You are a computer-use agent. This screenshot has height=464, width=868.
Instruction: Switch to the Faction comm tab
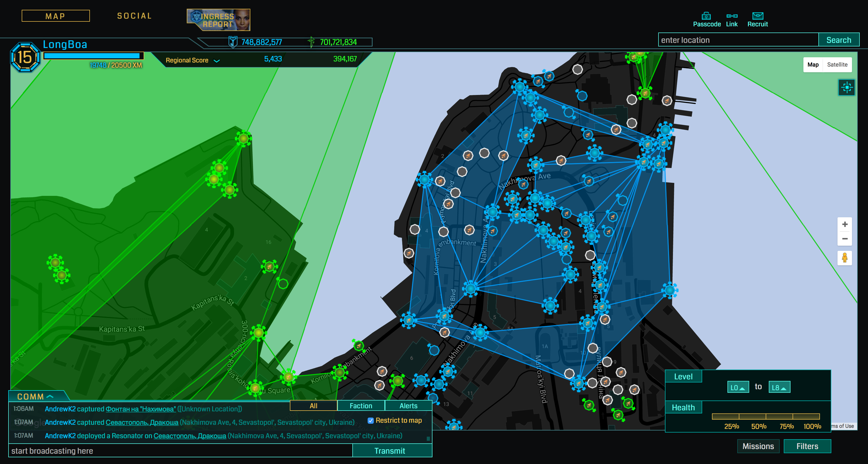pos(361,406)
